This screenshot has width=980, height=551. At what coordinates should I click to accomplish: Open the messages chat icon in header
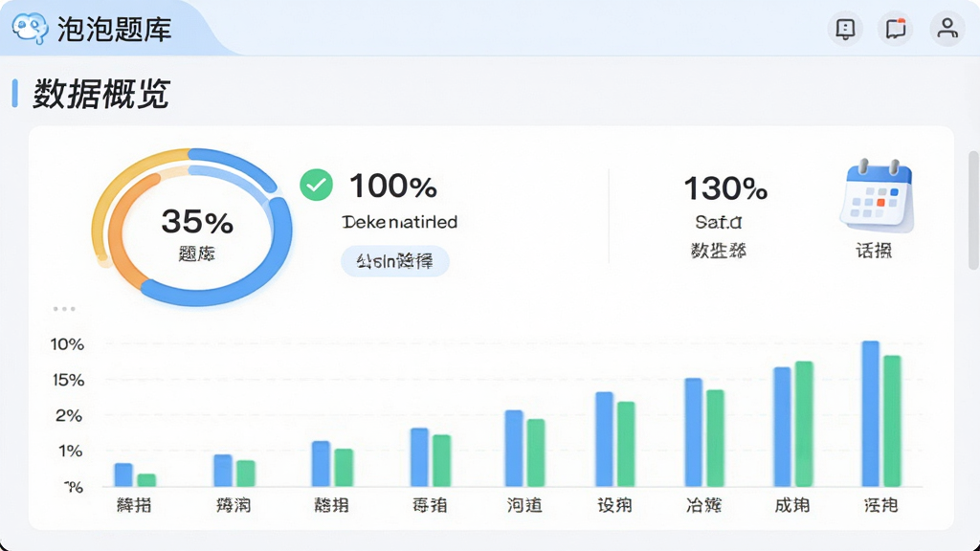point(896,29)
